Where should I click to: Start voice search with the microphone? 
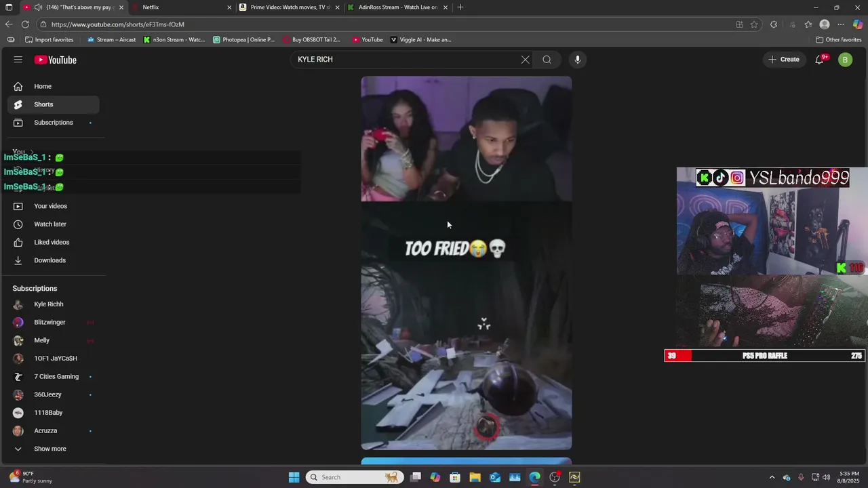coord(578,60)
